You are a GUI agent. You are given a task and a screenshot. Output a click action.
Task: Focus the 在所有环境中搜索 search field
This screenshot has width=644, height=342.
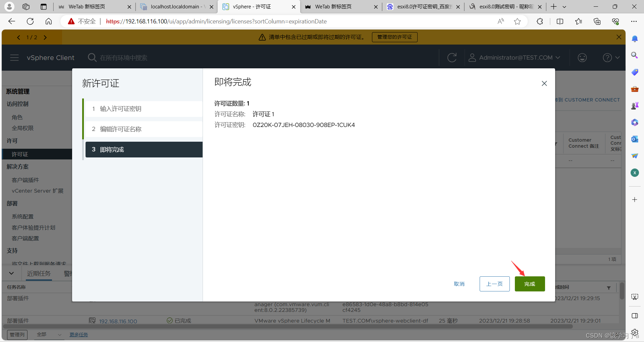click(x=123, y=58)
